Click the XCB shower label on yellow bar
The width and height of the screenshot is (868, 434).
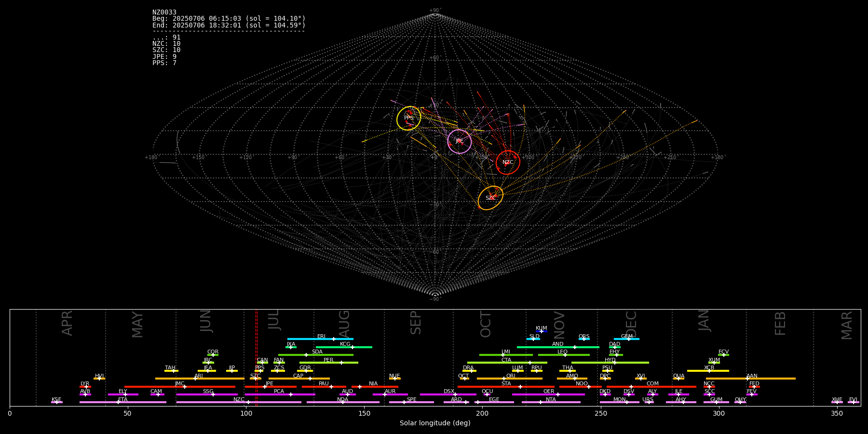click(709, 368)
